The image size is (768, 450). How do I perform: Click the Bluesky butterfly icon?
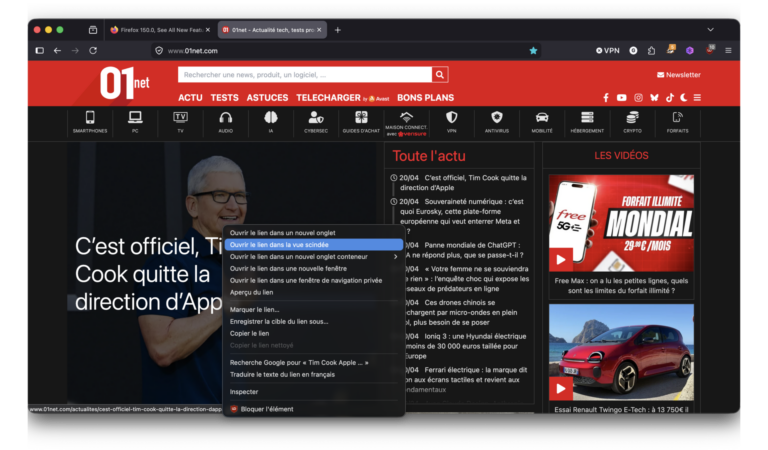coord(654,97)
